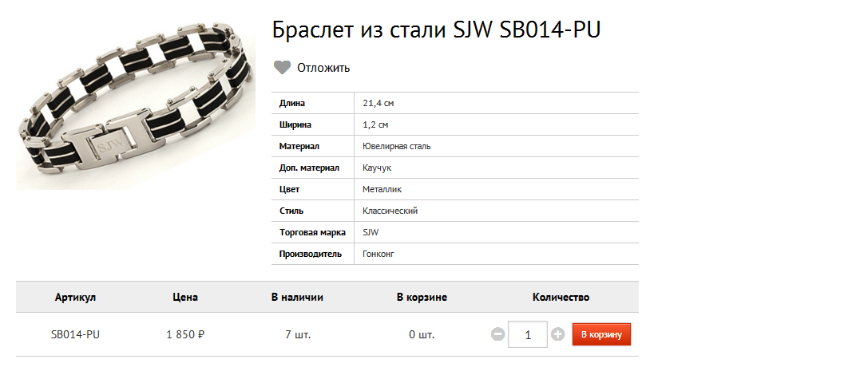Click the SJW brand value
Screen dimensions: 868x371
pos(371,233)
